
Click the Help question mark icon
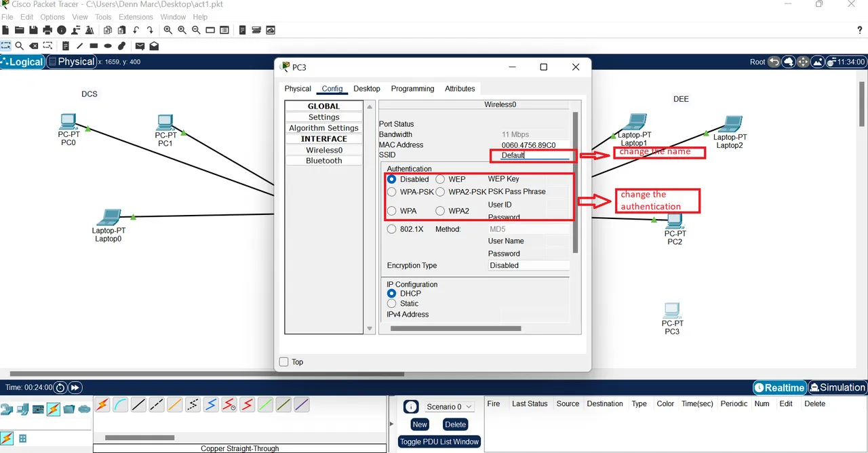pos(861,30)
